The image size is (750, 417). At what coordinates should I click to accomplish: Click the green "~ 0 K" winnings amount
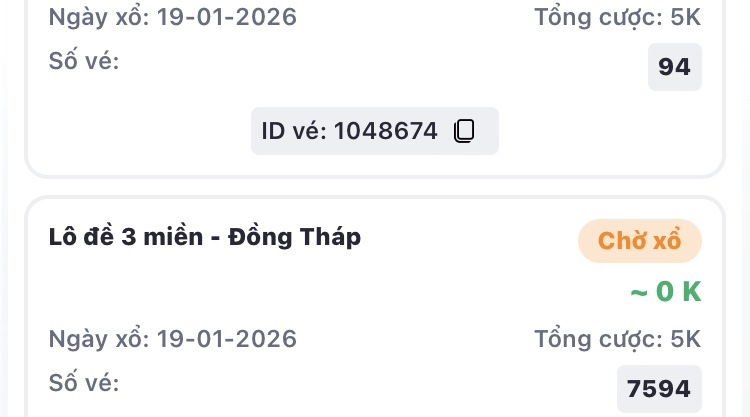coord(666,292)
